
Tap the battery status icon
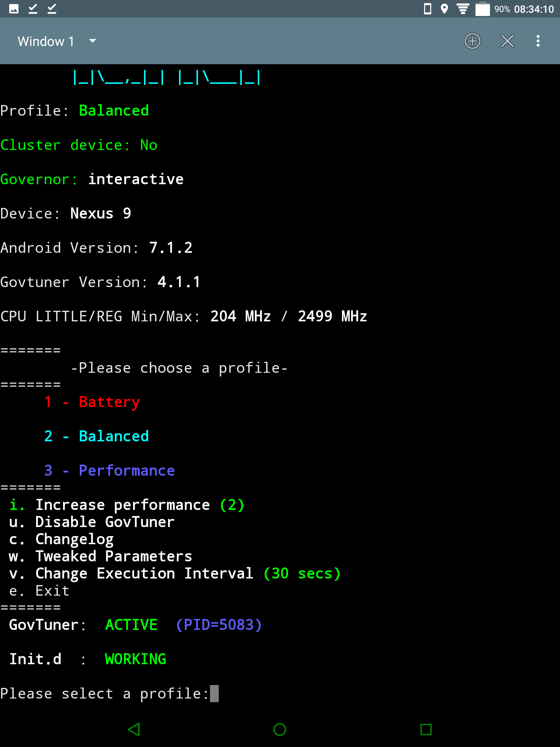(x=482, y=9)
